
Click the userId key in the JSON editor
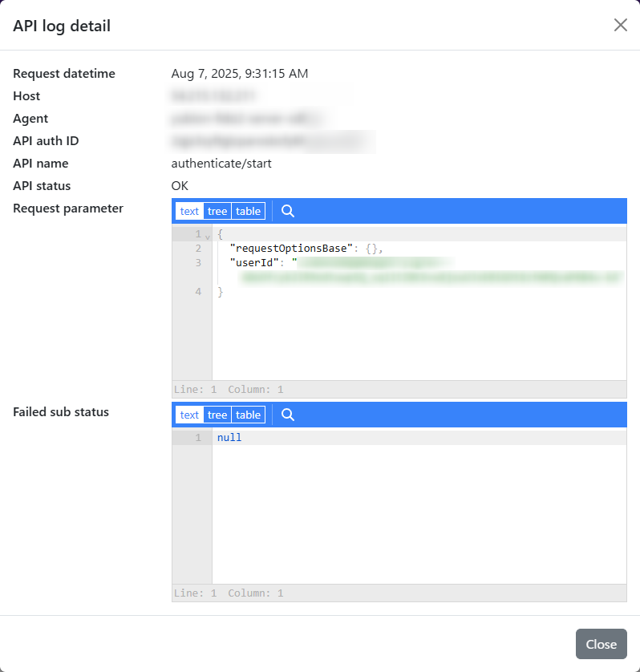(x=254, y=262)
